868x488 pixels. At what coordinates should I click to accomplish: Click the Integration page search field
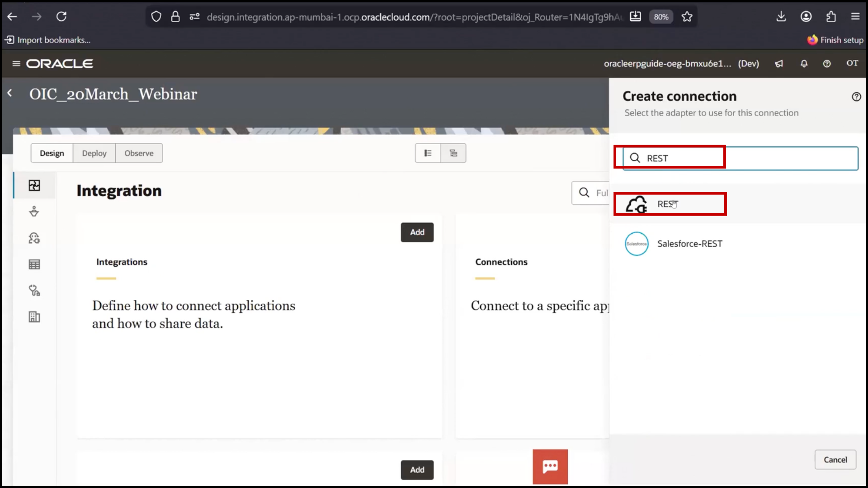pos(590,193)
